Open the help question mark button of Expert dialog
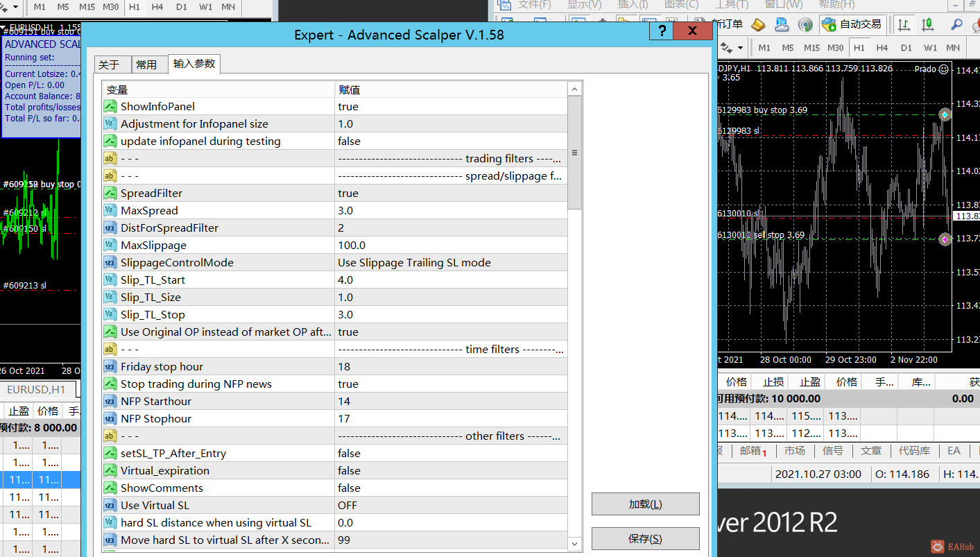980x557 pixels. click(662, 31)
